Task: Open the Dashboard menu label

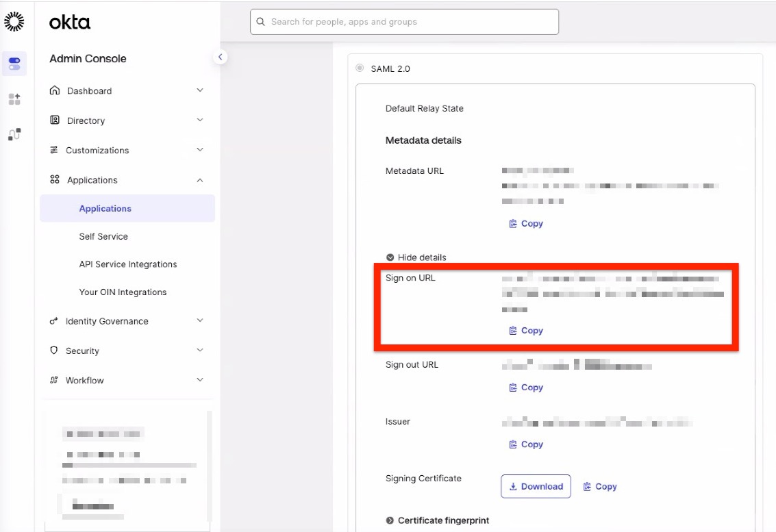Action: click(x=90, y=90)
